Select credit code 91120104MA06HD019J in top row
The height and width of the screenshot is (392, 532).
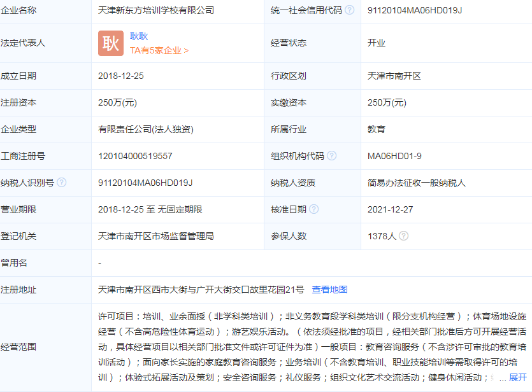415,10
